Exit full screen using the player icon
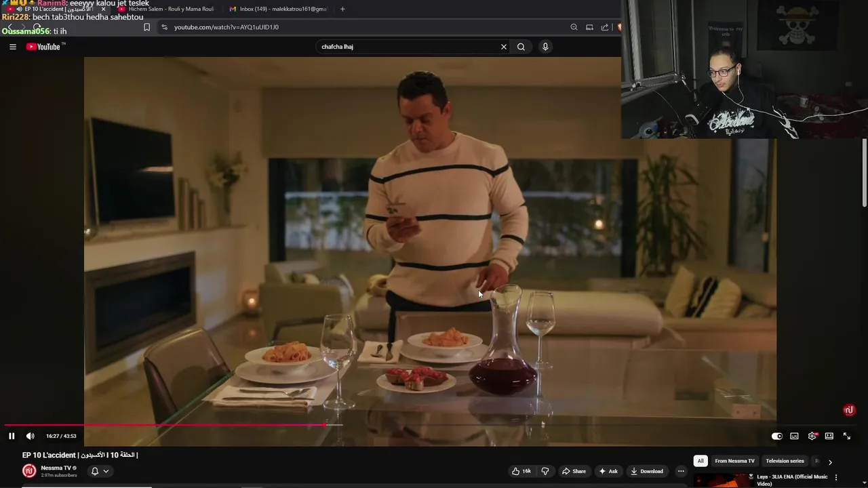Image resolution: width=868 pixels, height=488 pixels. pos(846,436)
